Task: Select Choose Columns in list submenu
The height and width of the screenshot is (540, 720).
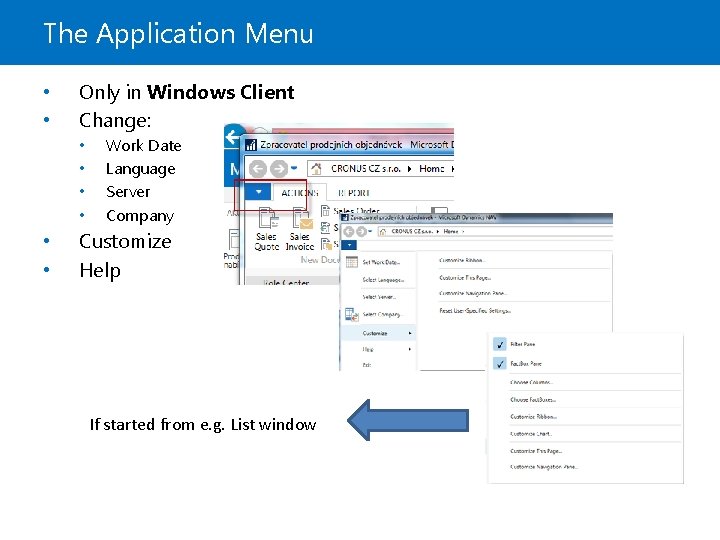Action: 531,382
